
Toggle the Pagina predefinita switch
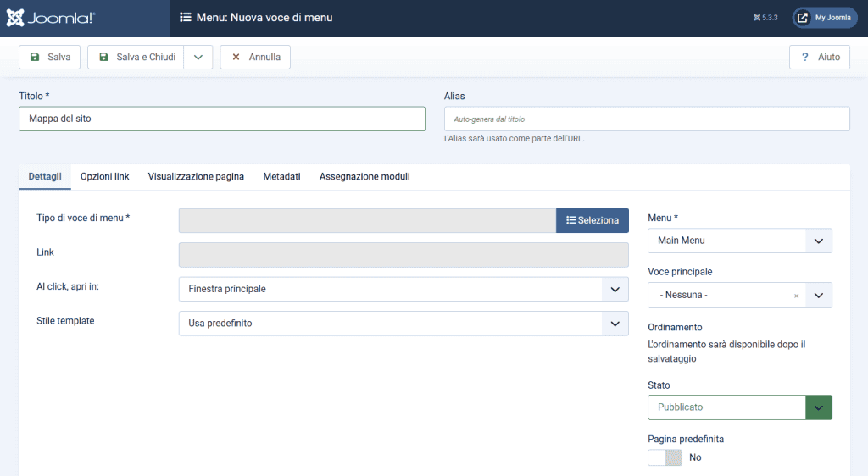pos(665,457)
